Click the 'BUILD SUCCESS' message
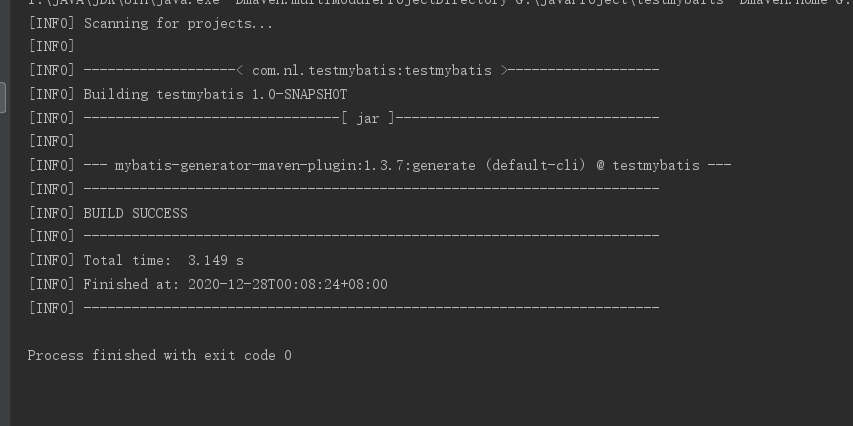This screenshot has height=426, width=853. (135, 213)
